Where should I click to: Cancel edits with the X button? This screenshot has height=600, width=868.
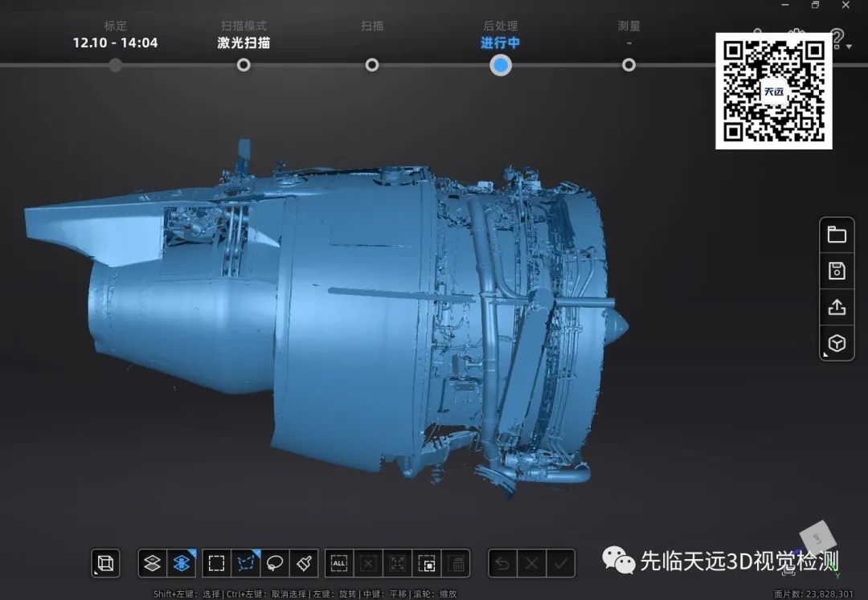(530, 563)
